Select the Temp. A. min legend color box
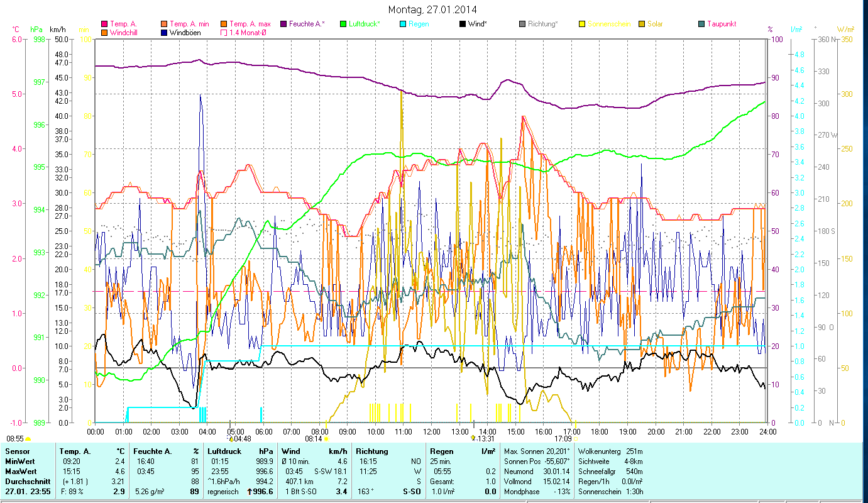 pos(165,24)
